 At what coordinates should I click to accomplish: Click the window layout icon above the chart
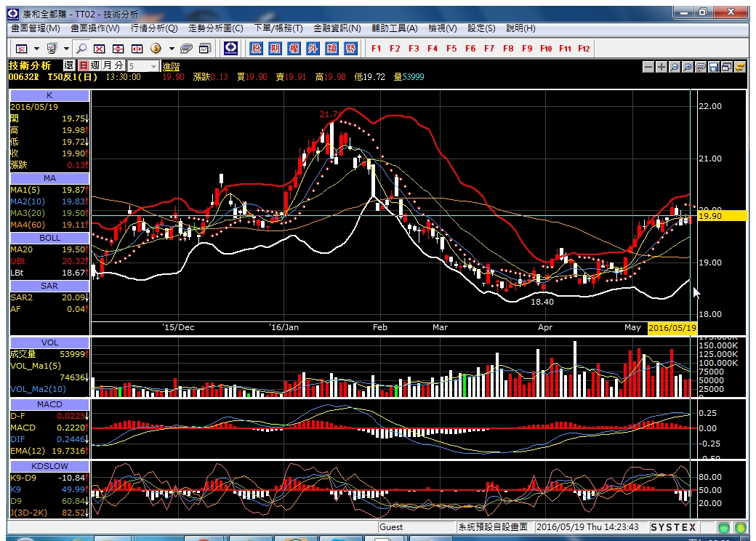[727, 67]
